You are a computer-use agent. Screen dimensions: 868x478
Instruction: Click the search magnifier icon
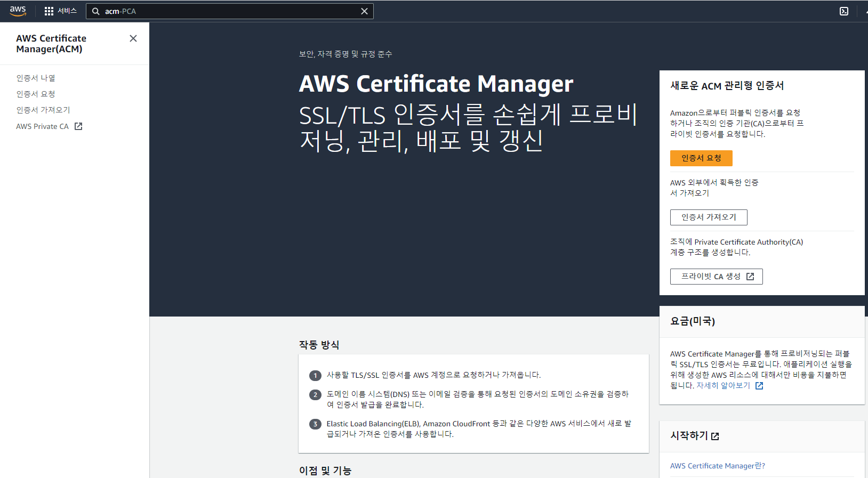96,11
